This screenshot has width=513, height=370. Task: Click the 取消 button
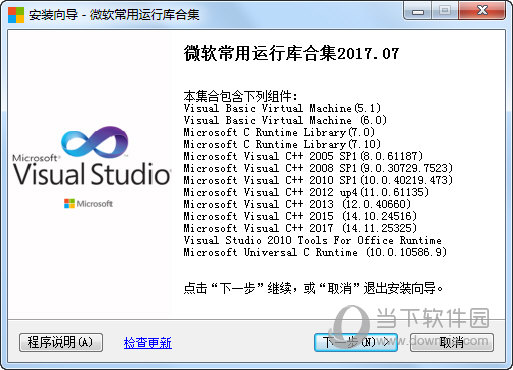coord(452,342)
